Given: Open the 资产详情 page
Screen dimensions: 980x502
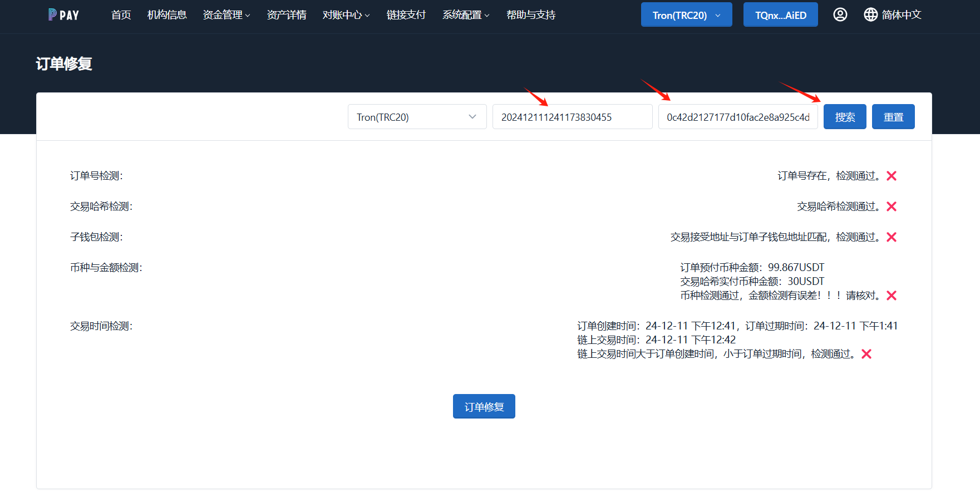Looking at the screenshot, I should tap(287, 15).
